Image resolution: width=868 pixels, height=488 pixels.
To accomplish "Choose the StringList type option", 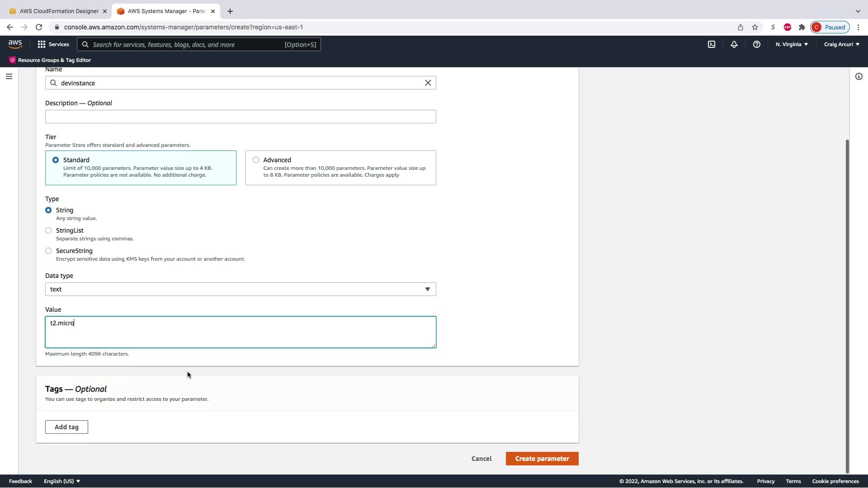I will click(x=48, y=230).
